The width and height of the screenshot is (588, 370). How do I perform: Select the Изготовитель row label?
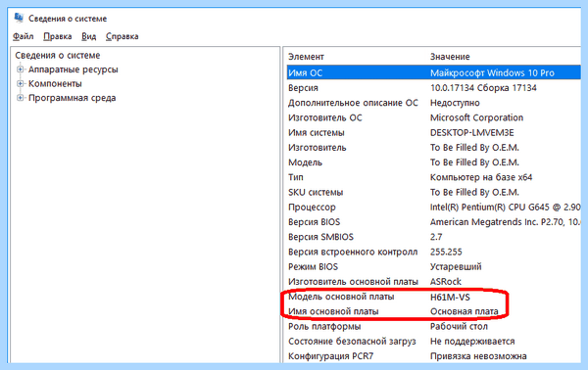tap(317, 148)
